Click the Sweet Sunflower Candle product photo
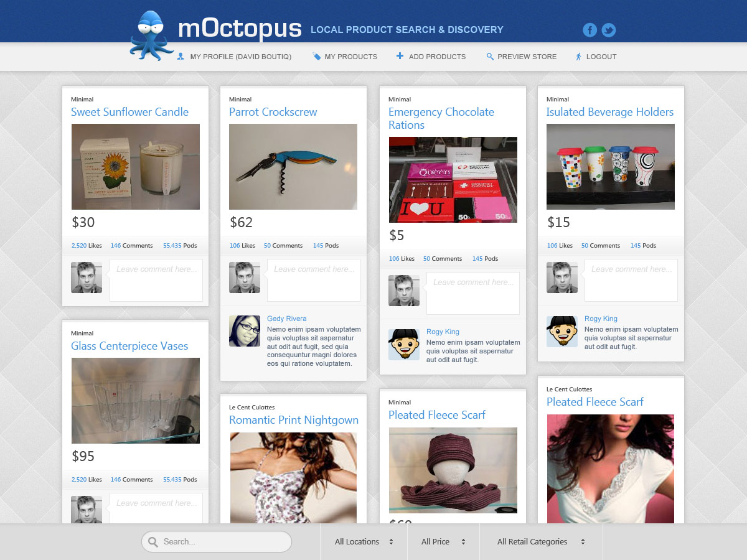 [x=136, y=167]
